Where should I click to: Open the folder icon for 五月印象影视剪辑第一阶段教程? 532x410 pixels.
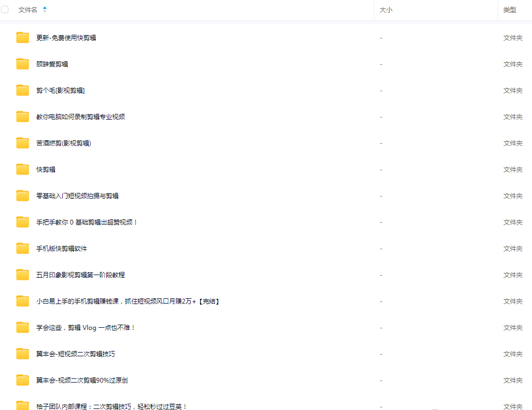point(23,275)
